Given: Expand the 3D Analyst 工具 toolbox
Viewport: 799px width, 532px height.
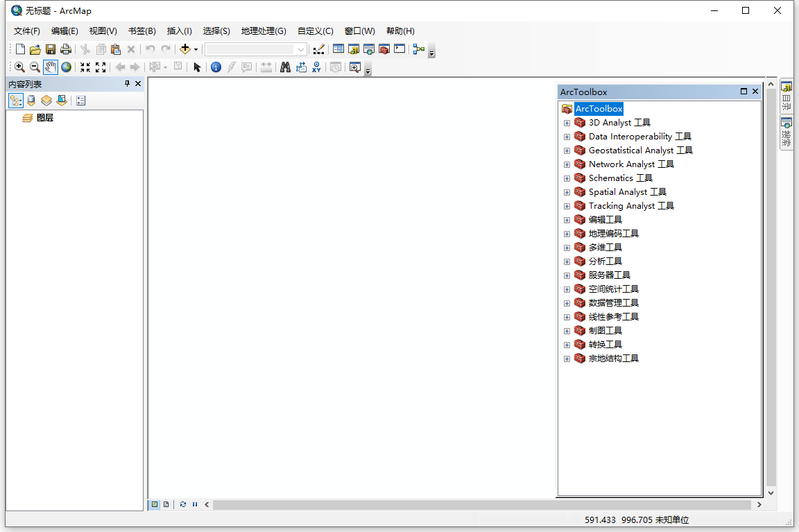Looking at the screenshot, I should click(567, 123).
